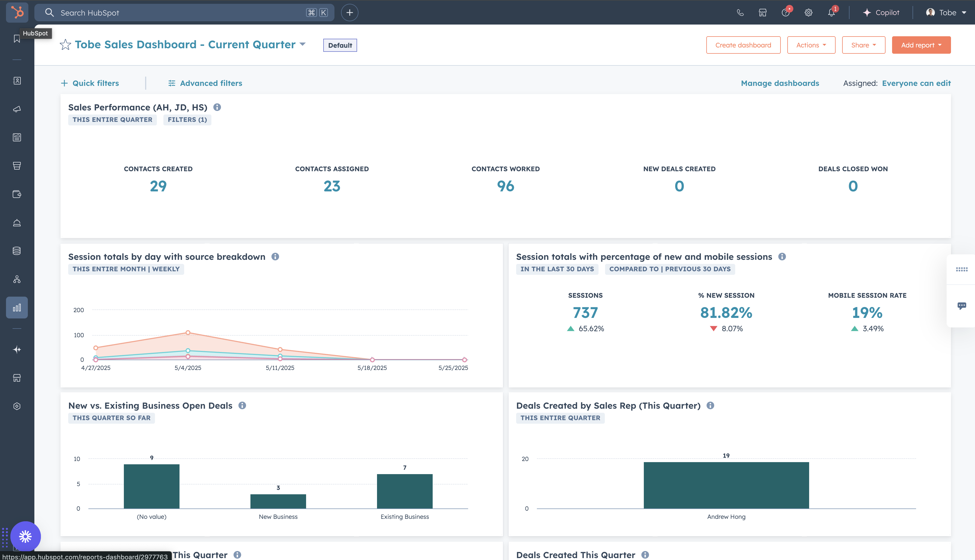The image size is (975, 560).
Task: Open the hexagon sidebar icon below Marketplace
Action: click(x=17, y=406)
